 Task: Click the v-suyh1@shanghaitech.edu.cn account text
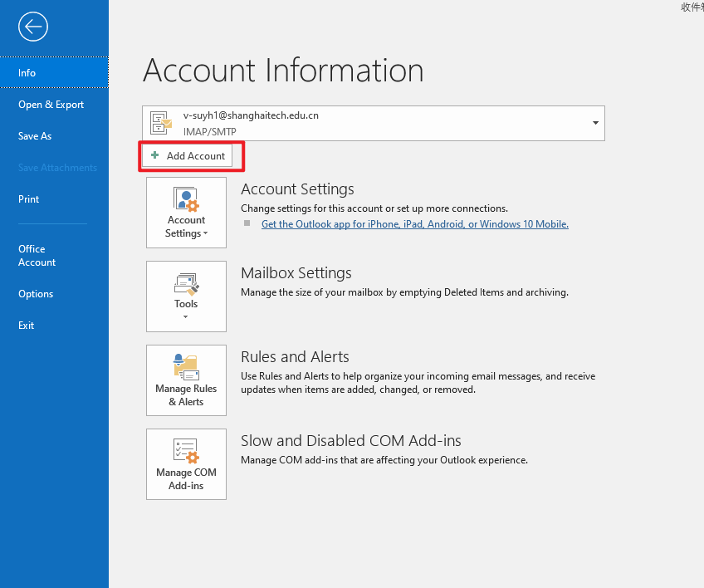(x=251, y=115)
